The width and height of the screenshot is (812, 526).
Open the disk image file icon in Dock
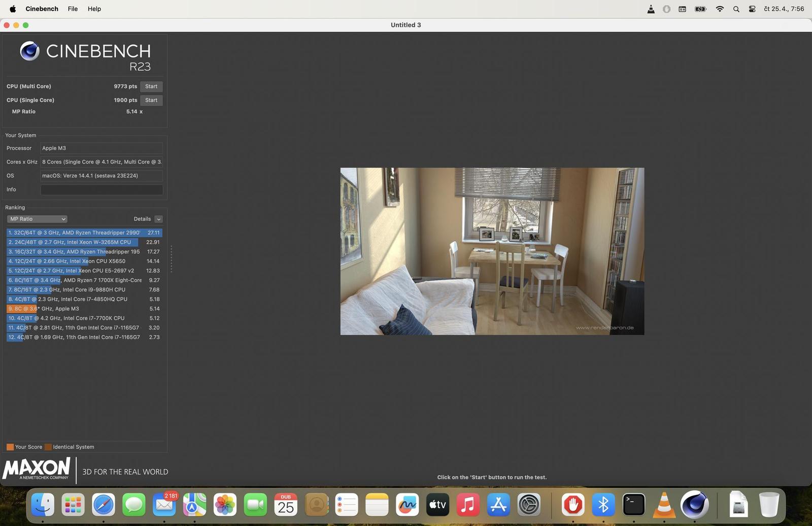(739, 505)
